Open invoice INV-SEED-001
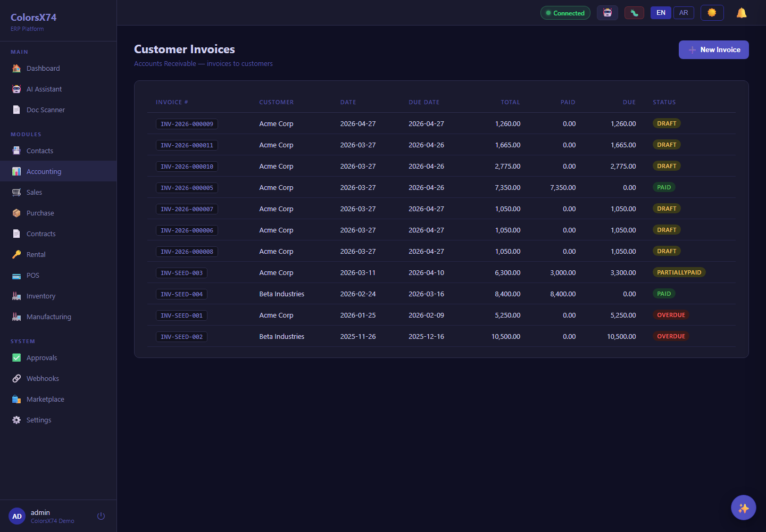Image resolution: width=766 pixels, height=532 pixels. [x=181, y=315]
